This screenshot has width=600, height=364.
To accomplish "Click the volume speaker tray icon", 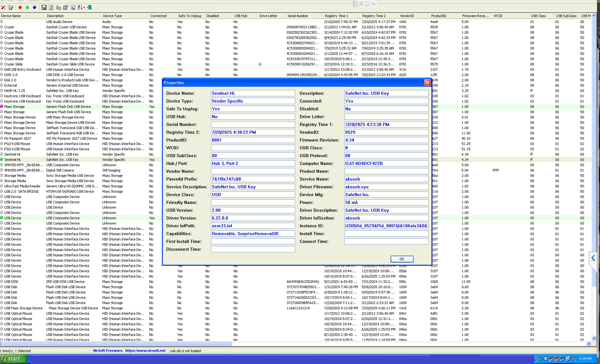I will [x=574, y=359].
